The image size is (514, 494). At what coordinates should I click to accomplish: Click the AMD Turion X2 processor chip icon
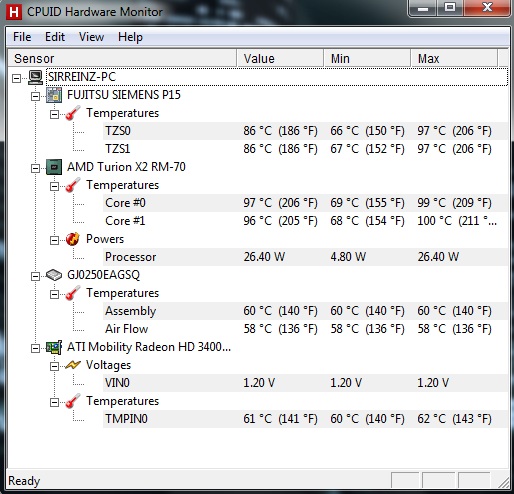pyautogui.click(x=54, y=167)
